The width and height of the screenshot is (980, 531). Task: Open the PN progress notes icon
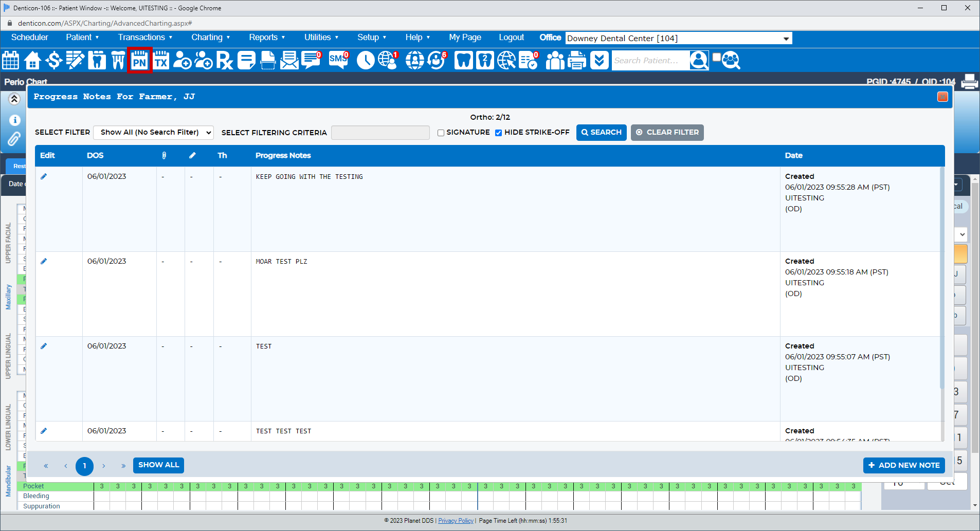140,60
